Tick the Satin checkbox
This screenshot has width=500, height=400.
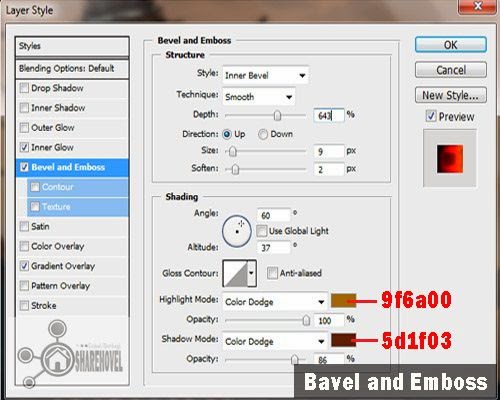point(24,227)
